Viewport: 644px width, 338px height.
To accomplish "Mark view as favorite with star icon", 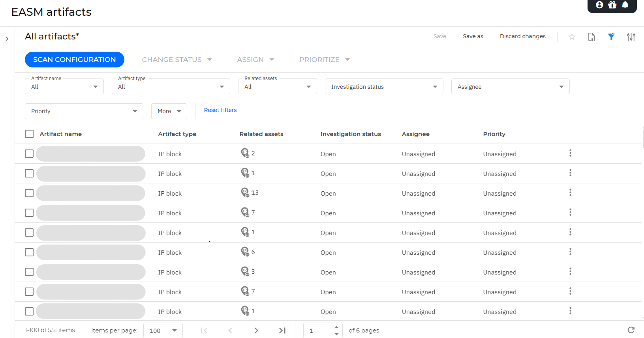I will coord(572,37).
